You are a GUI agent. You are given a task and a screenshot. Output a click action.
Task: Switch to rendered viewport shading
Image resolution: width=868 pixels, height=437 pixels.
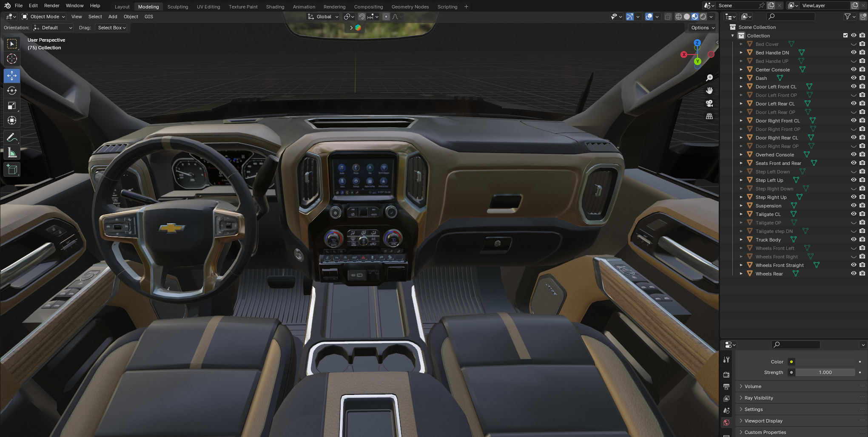pyautogui.click(x=703, y=17)
